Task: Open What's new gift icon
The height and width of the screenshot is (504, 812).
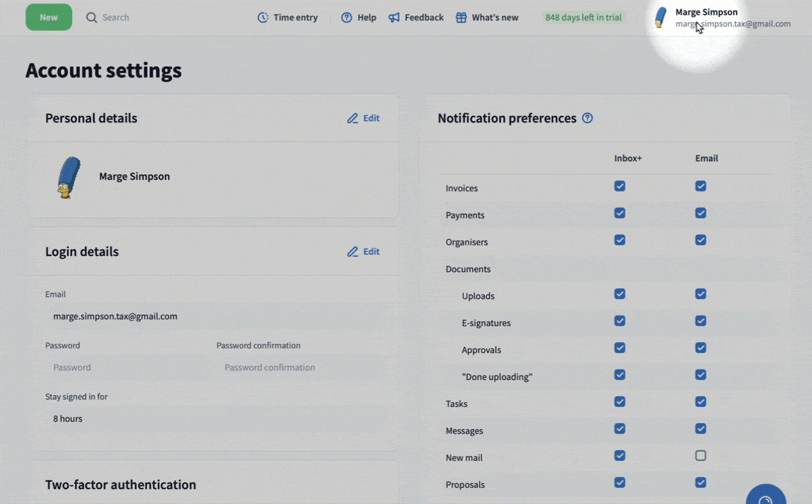Action: click(x=461, y=18)
